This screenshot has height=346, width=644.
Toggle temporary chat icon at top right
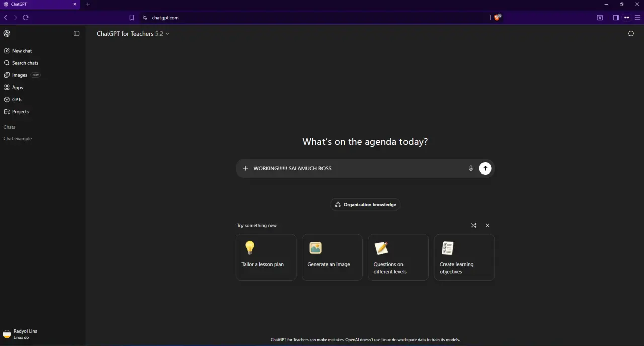tap(631, 33)
